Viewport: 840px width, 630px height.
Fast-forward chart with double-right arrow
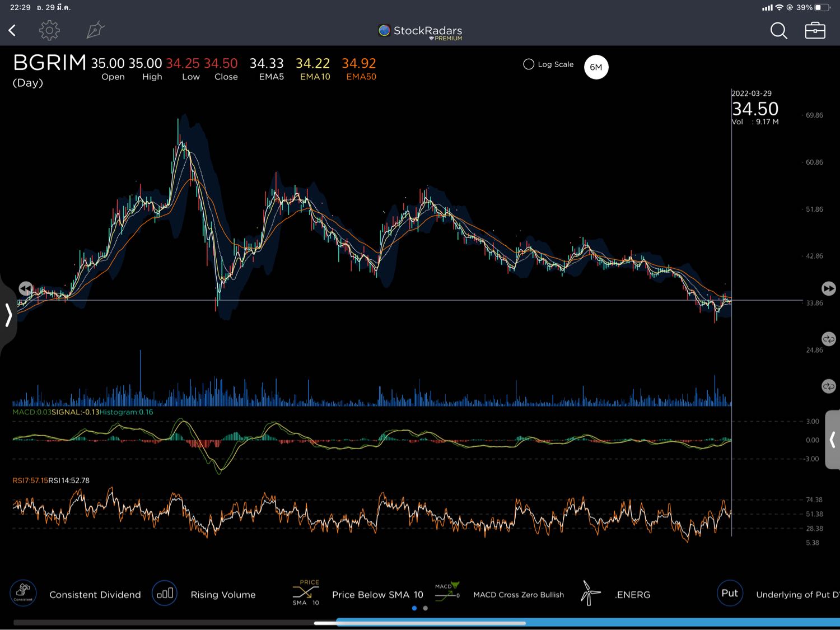coord(828,288)
